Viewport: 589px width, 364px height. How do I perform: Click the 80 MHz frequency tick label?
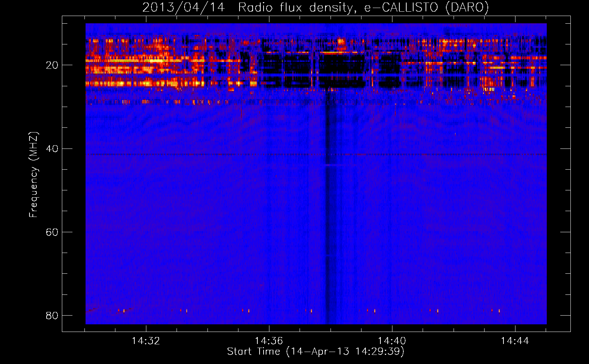[x=52, y=315]
